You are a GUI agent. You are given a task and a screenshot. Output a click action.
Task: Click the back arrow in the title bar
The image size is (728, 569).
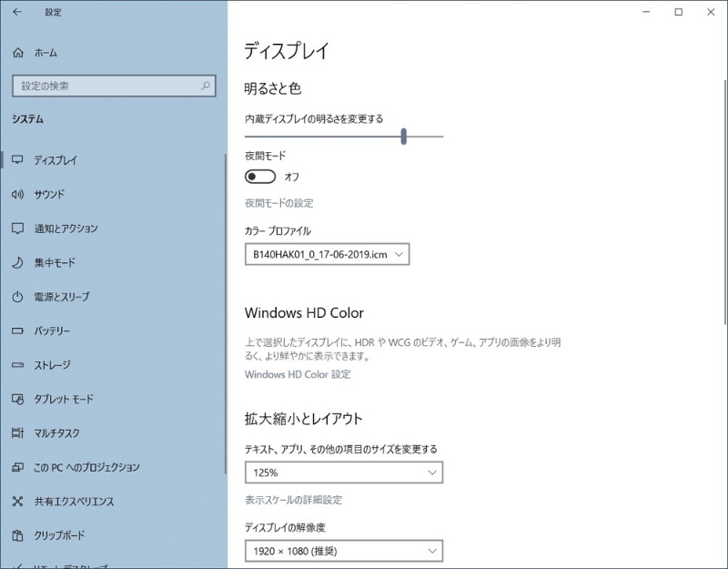coord(17,12)
